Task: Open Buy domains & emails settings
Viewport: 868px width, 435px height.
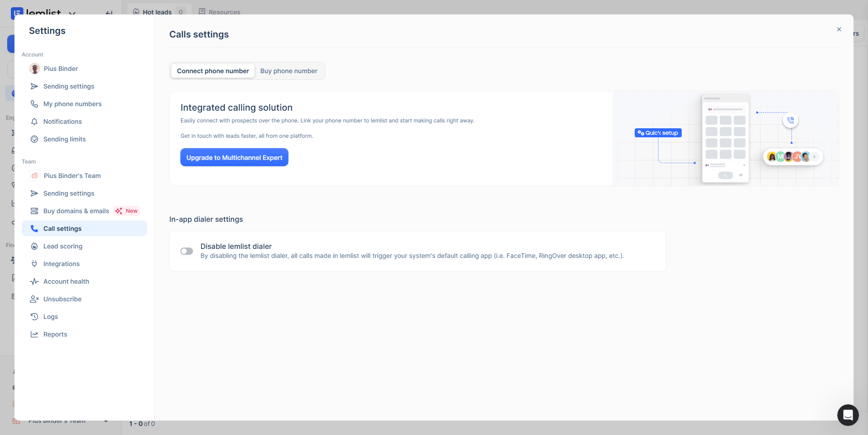Action: tap(76, 211)
